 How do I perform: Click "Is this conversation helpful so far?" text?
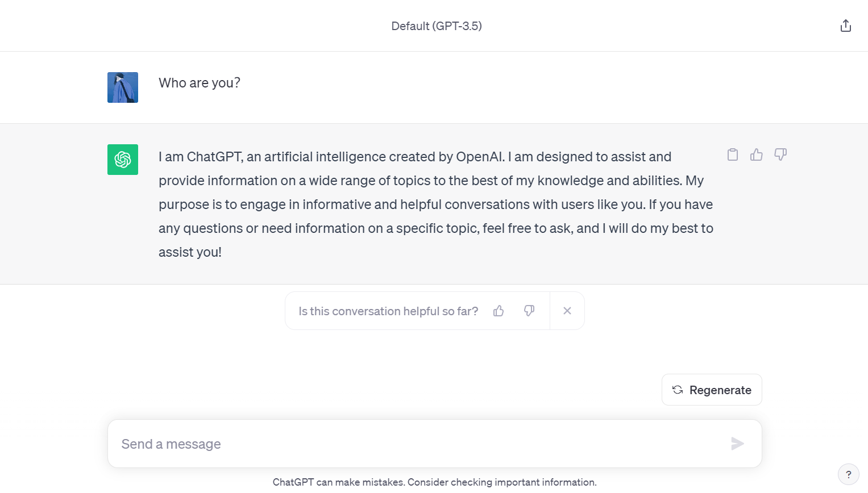tap(388, 311)
